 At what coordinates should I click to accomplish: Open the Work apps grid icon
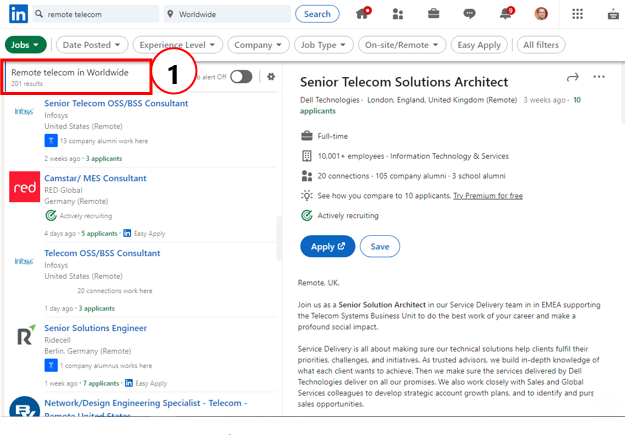coord(577,14)
